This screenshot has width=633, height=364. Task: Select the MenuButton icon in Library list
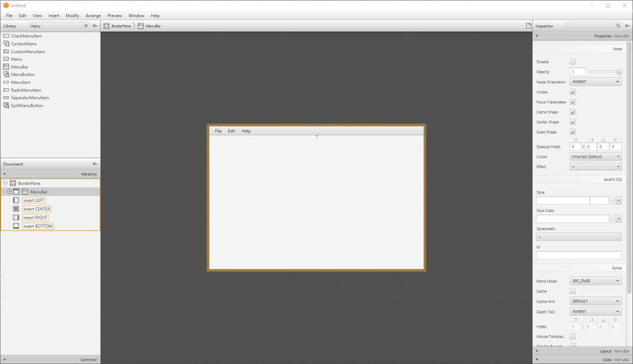pos(6,75)
